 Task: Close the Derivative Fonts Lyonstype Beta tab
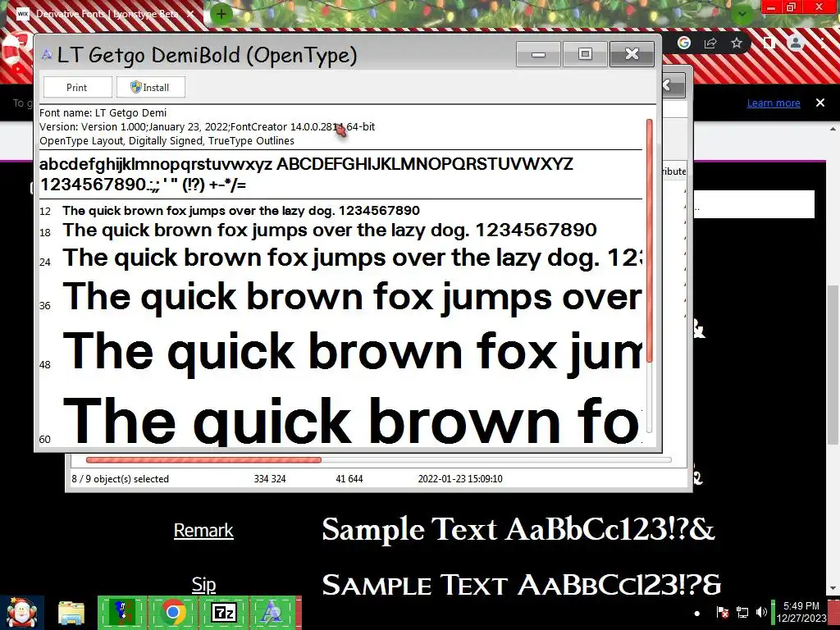pyautogui.click(x=190, y=14)
